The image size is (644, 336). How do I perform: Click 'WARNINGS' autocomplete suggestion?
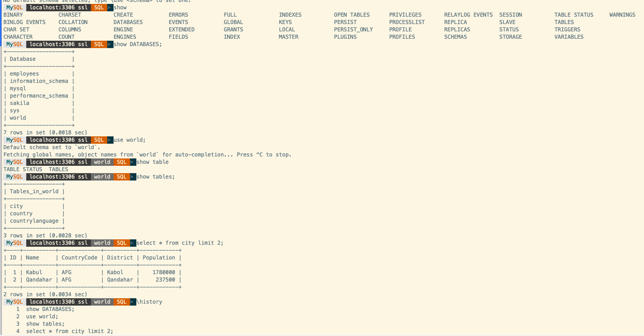click(x=622, y=15)
